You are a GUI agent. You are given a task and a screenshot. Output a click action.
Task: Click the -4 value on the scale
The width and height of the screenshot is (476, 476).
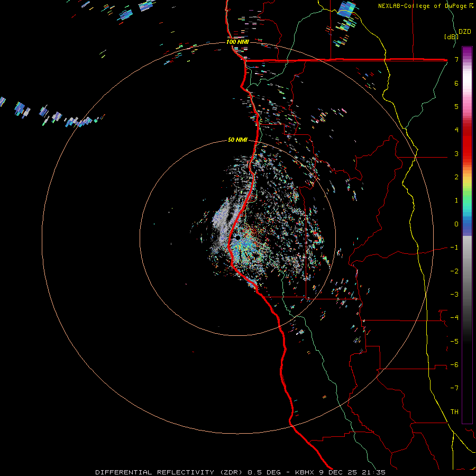454,318
